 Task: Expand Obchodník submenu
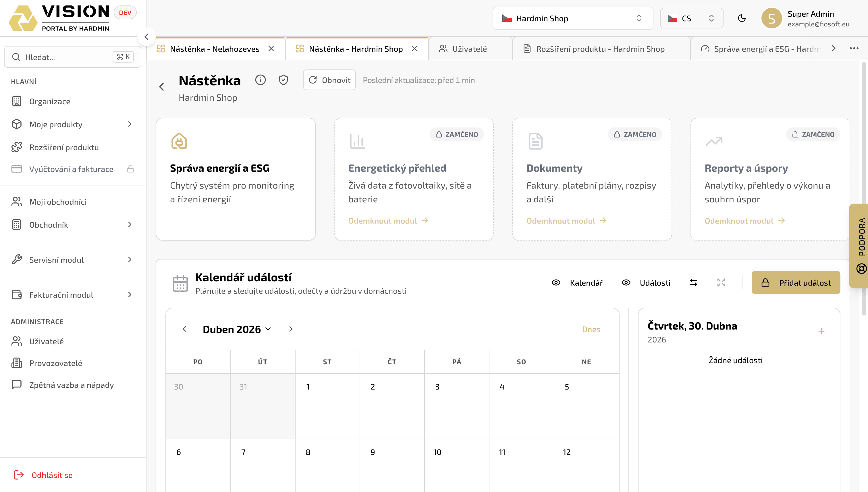coord(130,225)
